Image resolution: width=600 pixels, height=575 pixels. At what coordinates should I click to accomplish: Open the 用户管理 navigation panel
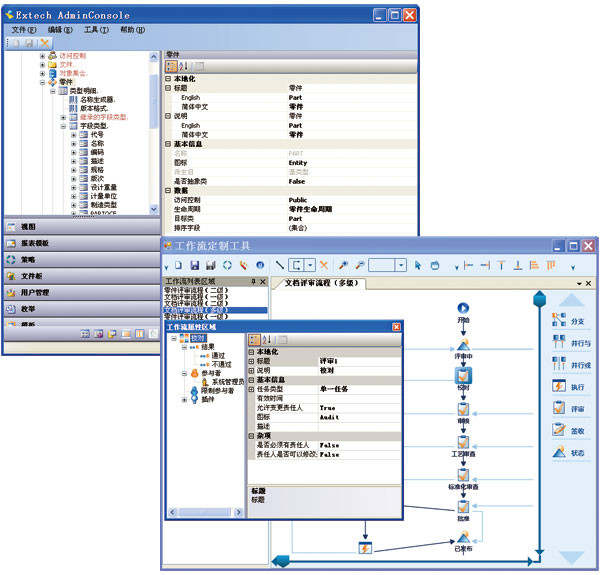[x=35, y=292]
